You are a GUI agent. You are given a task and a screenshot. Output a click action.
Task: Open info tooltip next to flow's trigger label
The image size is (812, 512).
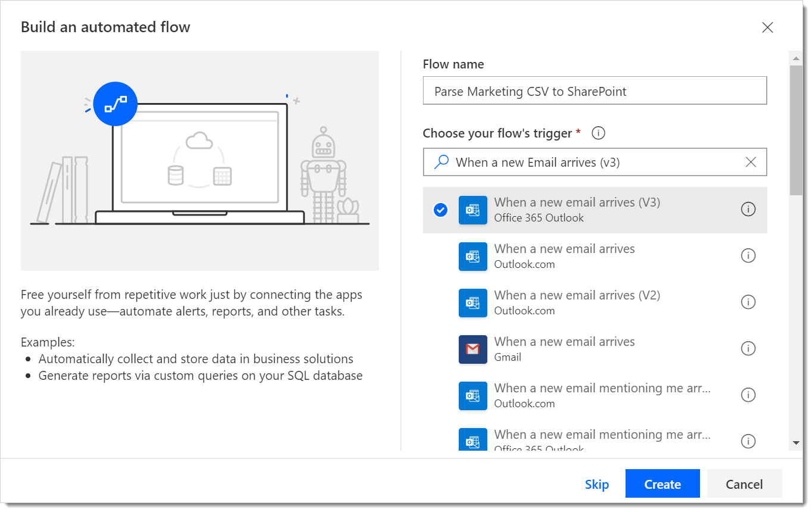pos(599,133)
